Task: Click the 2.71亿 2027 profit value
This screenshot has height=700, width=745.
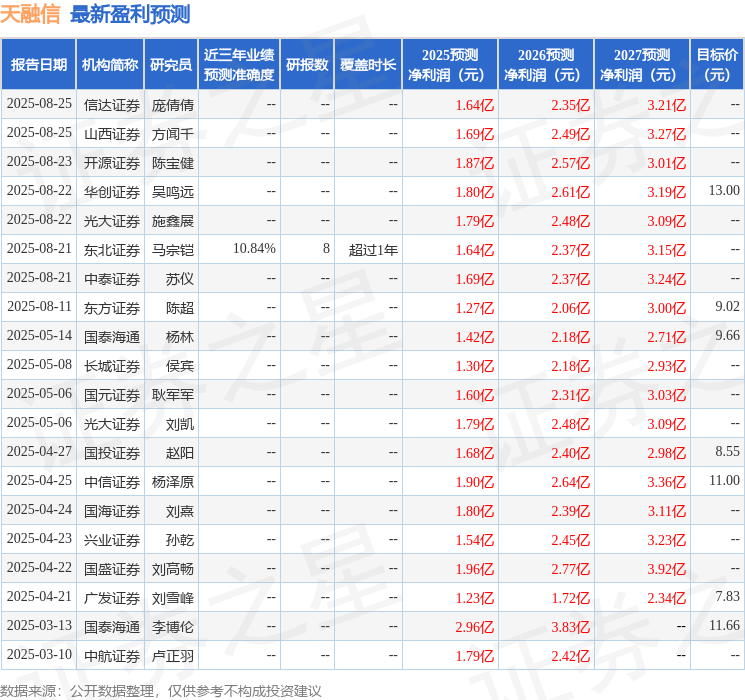Action: click(x=667, y=337)
